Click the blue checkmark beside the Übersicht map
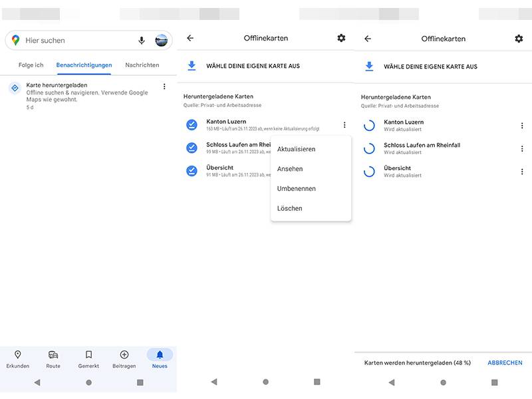The image size is (532, 399). (x=192, y=171)
